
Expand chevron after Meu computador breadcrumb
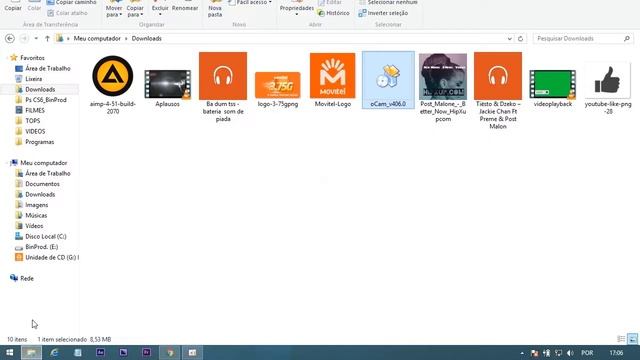pos(126,38)
